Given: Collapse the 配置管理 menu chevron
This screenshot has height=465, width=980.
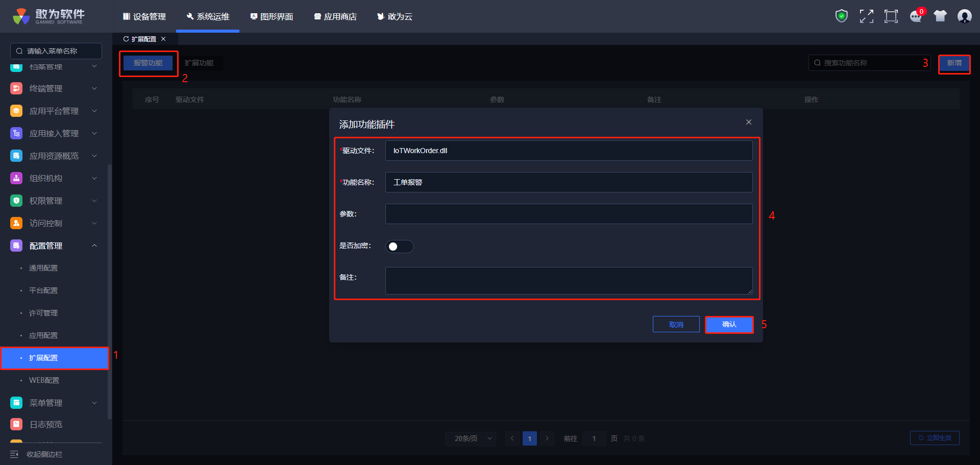Looking at the screenshot, I should tap(94, 246).
